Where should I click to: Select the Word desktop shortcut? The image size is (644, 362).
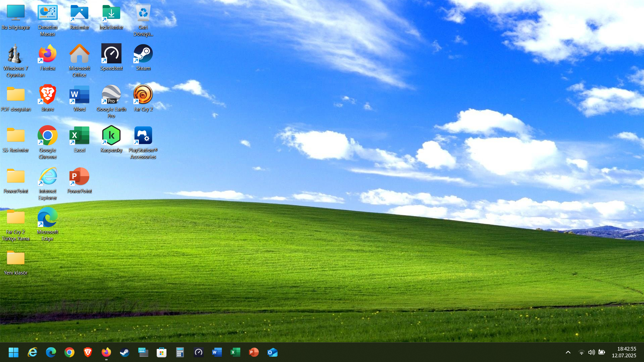point(80,99)
